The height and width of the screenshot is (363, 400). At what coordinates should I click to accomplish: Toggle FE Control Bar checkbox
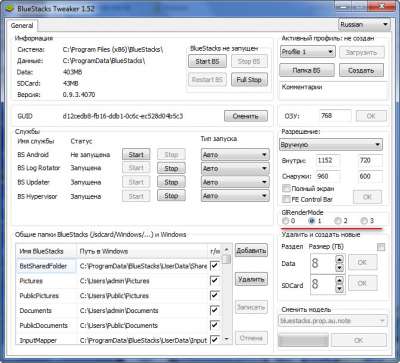tap(286, 199)
